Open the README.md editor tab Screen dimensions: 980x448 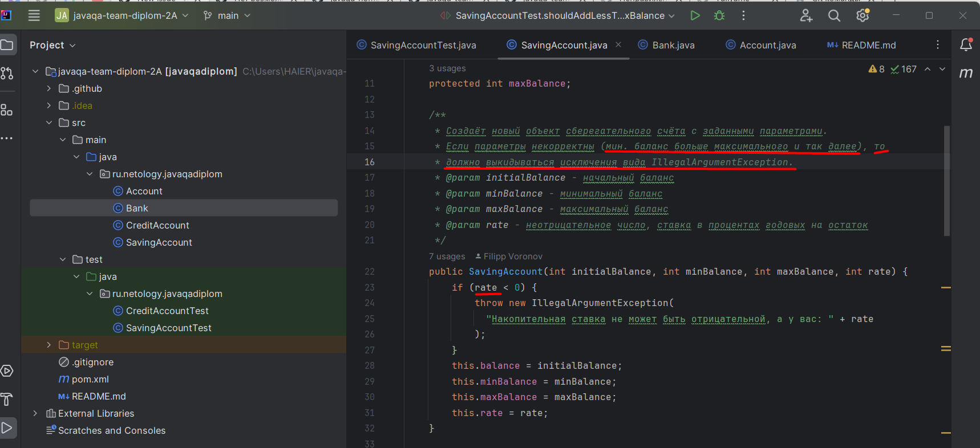(x=861, y=45)
